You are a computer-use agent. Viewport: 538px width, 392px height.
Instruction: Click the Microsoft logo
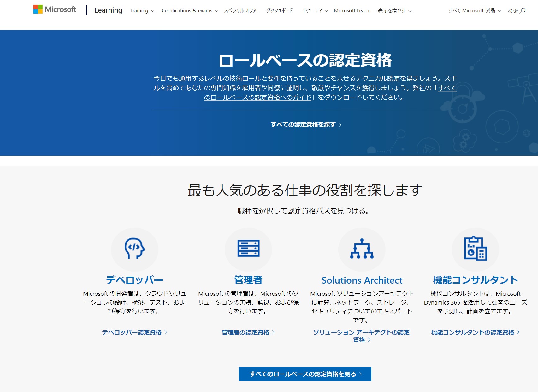[55, 9]
